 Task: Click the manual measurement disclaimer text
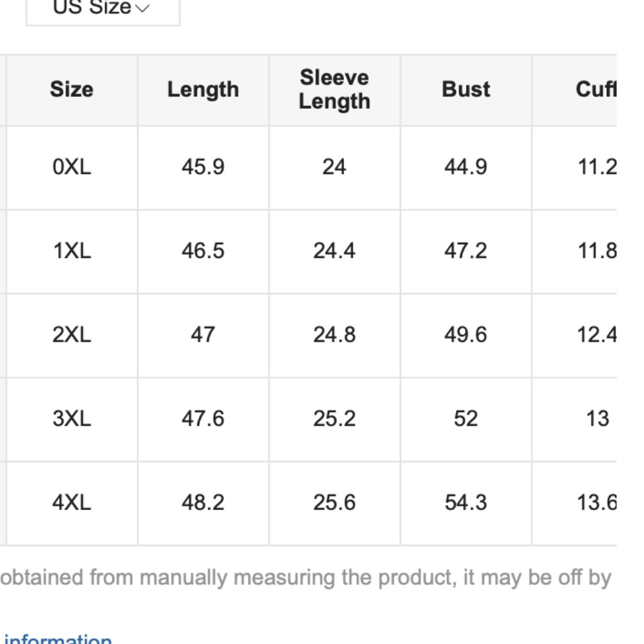click(305, 577)
